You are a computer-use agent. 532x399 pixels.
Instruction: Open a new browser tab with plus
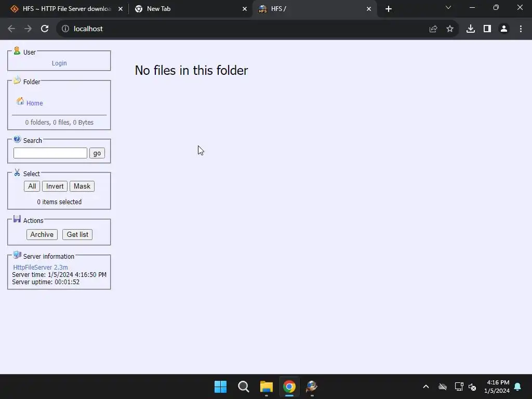389,9
